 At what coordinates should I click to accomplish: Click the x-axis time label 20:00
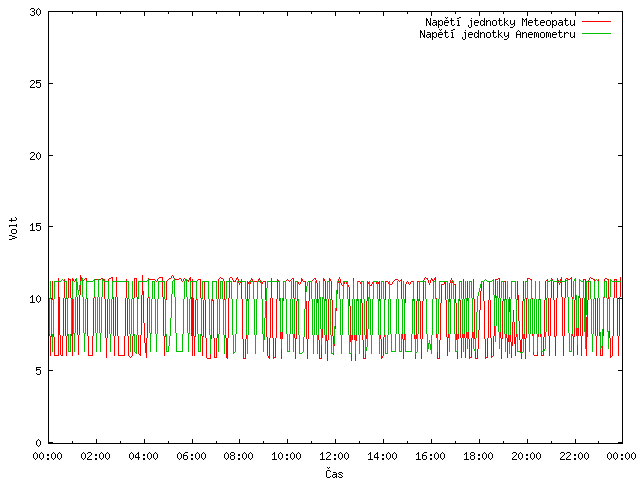tap(527, 456)
